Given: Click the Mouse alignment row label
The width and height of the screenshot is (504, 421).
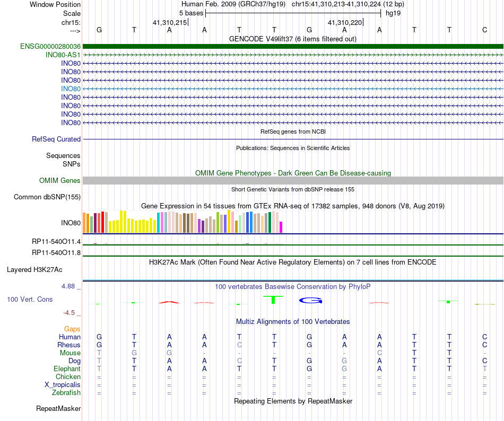Looking at the screenshot, I should pyautogui.click(x=70, y=353).
